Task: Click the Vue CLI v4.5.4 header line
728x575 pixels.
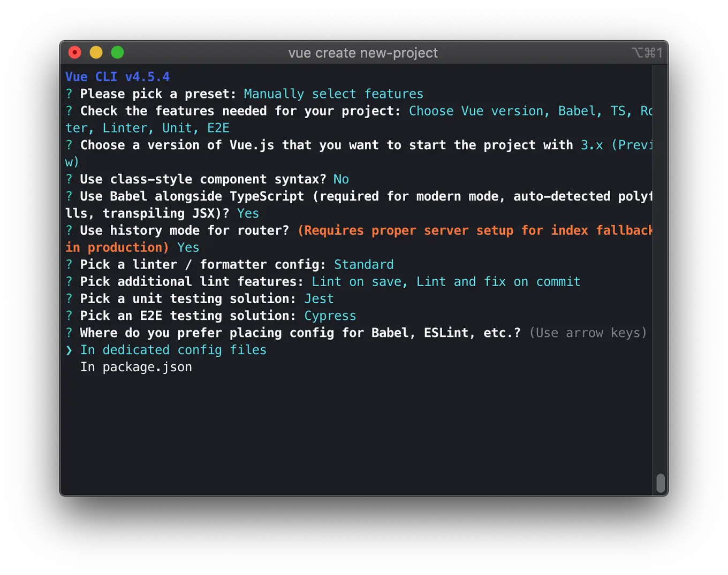Action: tap(117, 76)
